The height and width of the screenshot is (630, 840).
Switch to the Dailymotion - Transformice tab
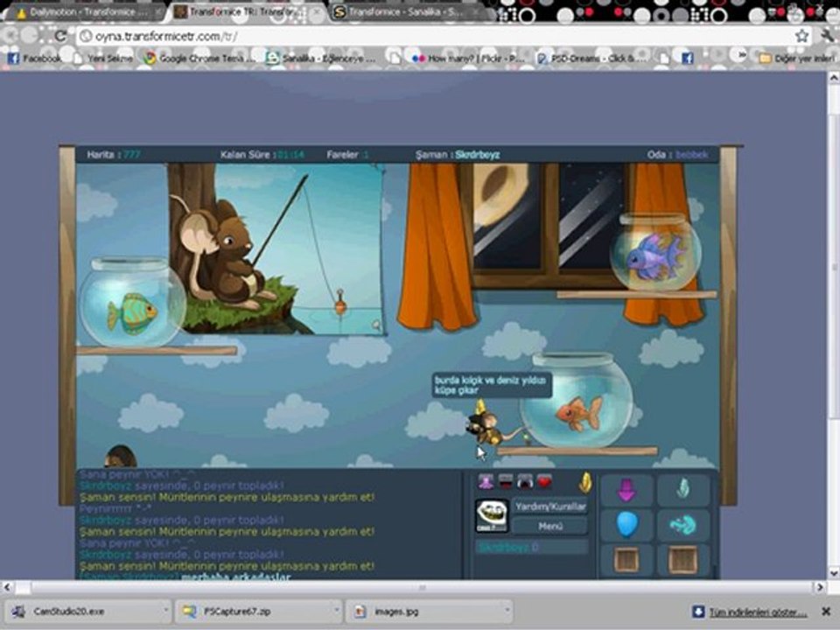[85, 11]
